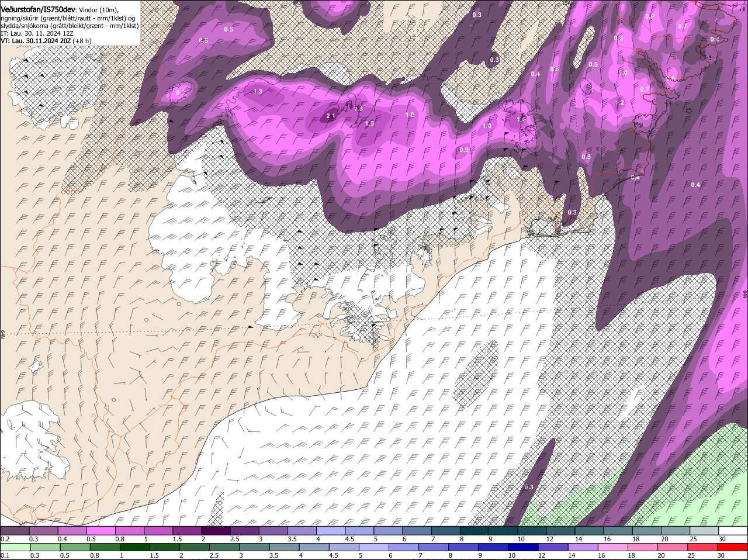The width and height of the screenshot is (748, 560).
Task: Select the 'IT: Lau. 30. 11. 2024 12Z' line
Action: pyautogui.click(x=37, y=33)
